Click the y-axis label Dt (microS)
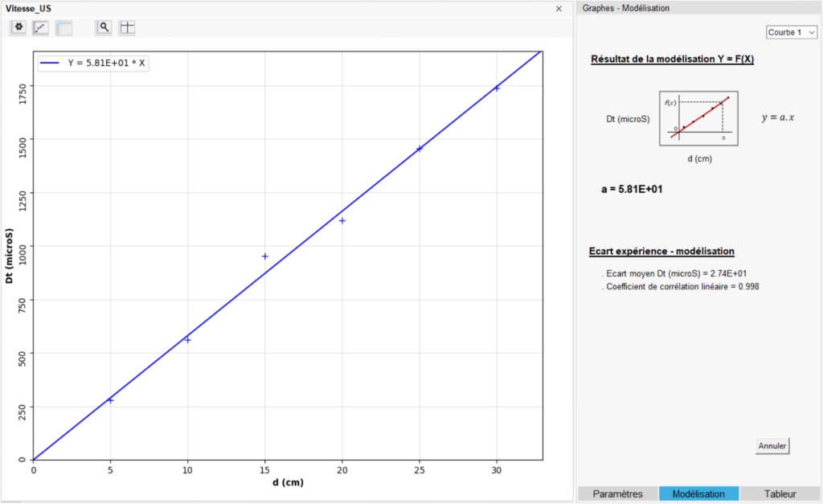Image resolution: width=823 pixels, height=504 pixels. 9,257
